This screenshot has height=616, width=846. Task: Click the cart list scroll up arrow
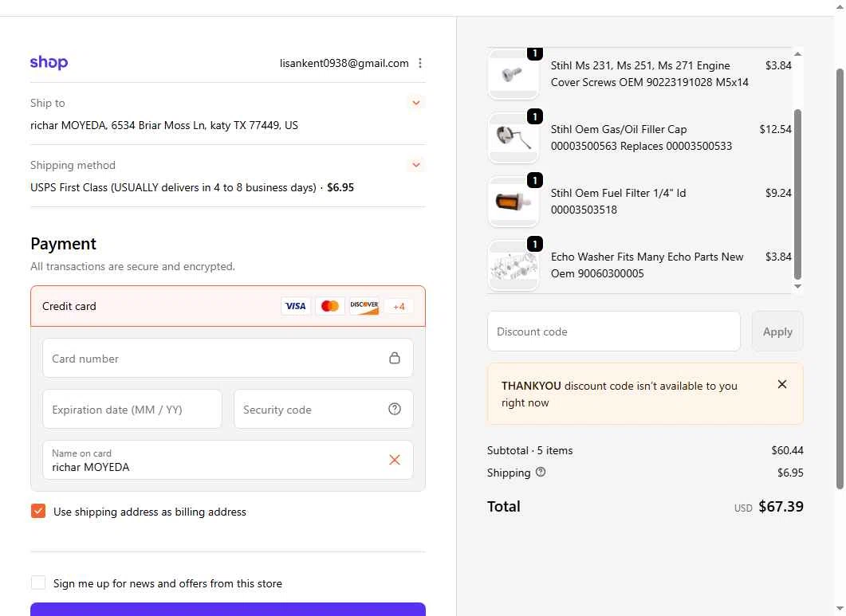point(797,54)
